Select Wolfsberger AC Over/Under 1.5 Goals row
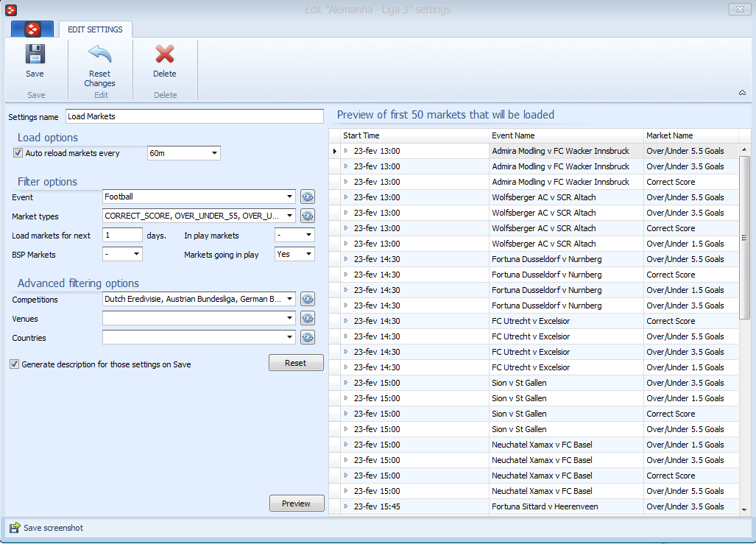The width and height of the screenshot is (756, 544). click(x=533, y=244)
